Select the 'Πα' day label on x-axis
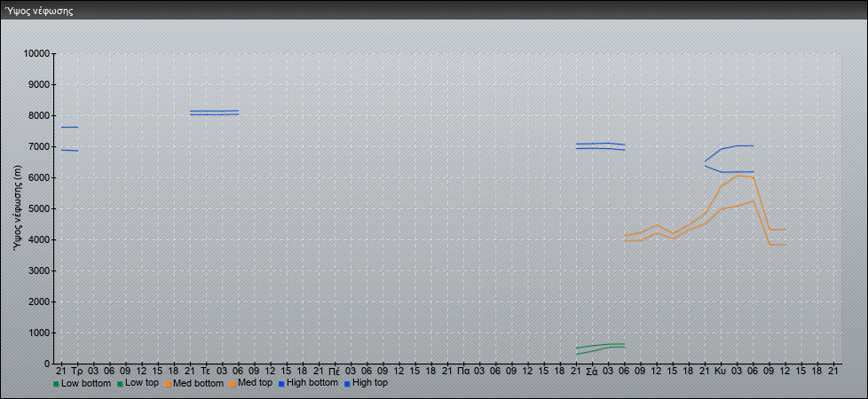 tap(462, 372)
